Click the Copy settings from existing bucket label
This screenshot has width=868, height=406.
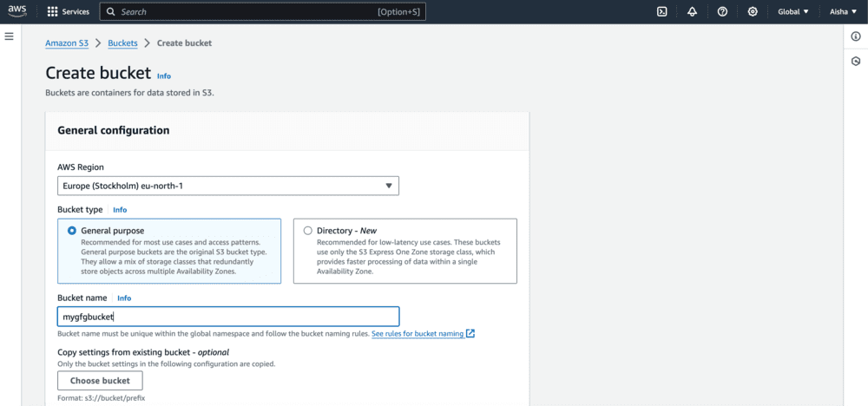[143, 352]
